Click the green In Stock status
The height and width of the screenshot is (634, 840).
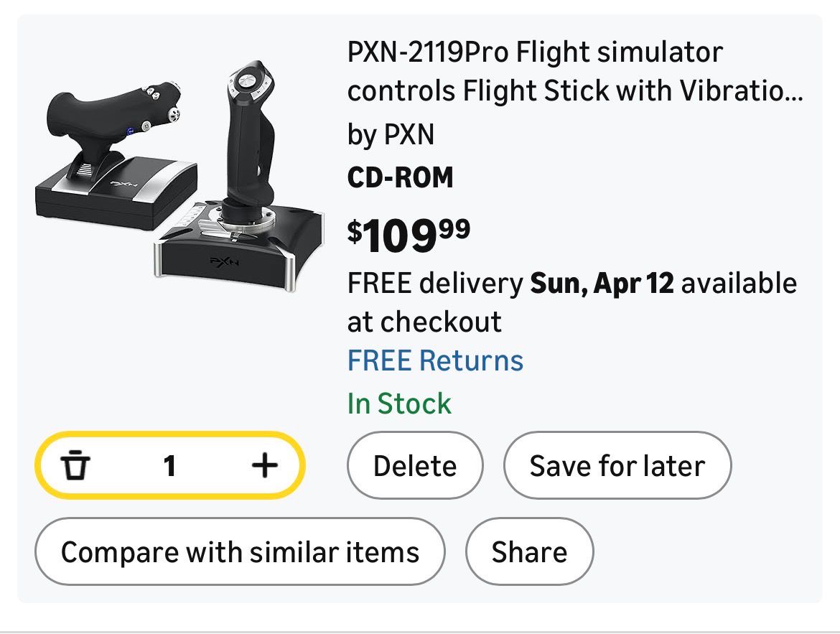[399, 404]
